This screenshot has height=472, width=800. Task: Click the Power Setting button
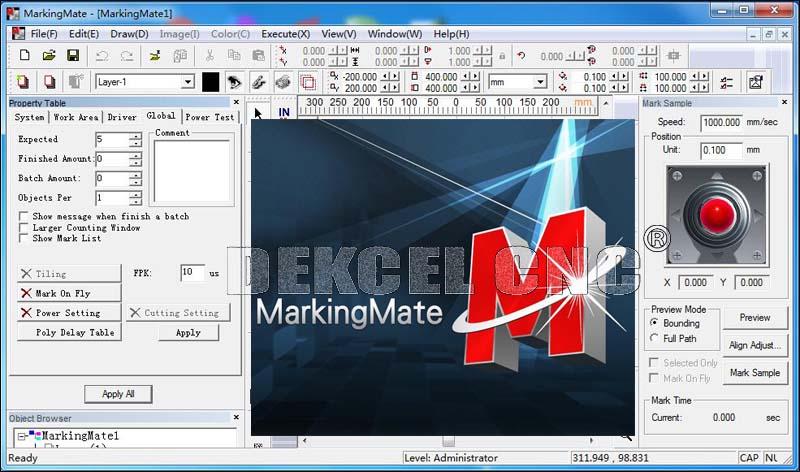pos(69,313)
